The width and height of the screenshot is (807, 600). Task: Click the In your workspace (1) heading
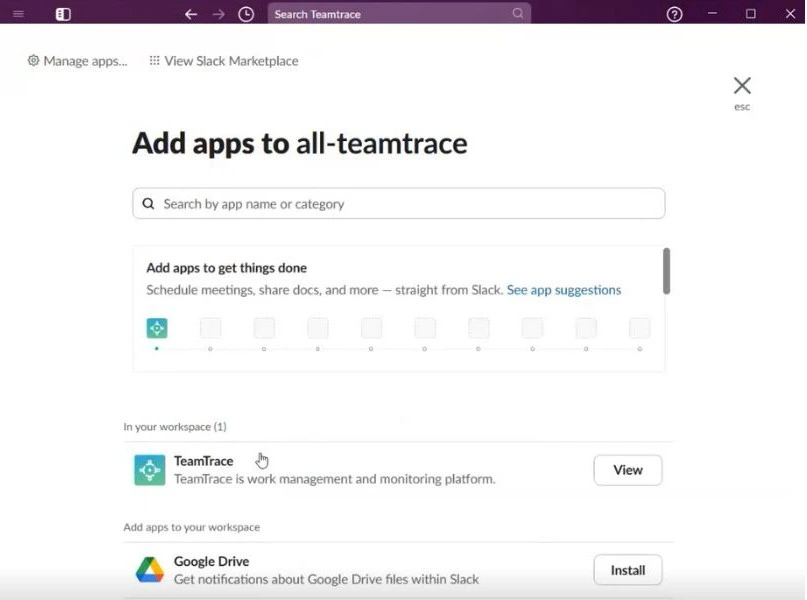(x=175, y=427)
